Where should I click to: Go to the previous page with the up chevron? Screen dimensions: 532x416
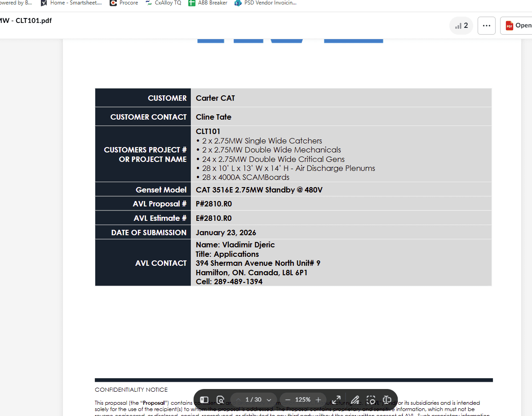(238, 400)
